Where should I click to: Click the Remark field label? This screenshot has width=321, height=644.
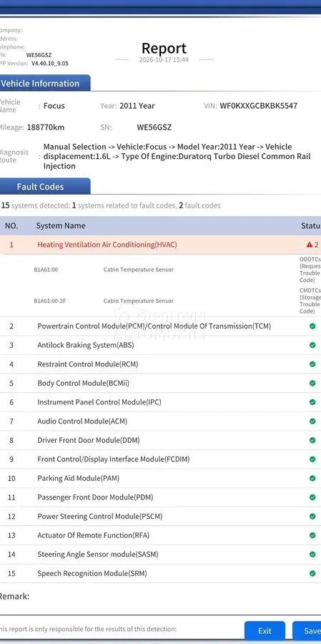click(x=14, y=596)
